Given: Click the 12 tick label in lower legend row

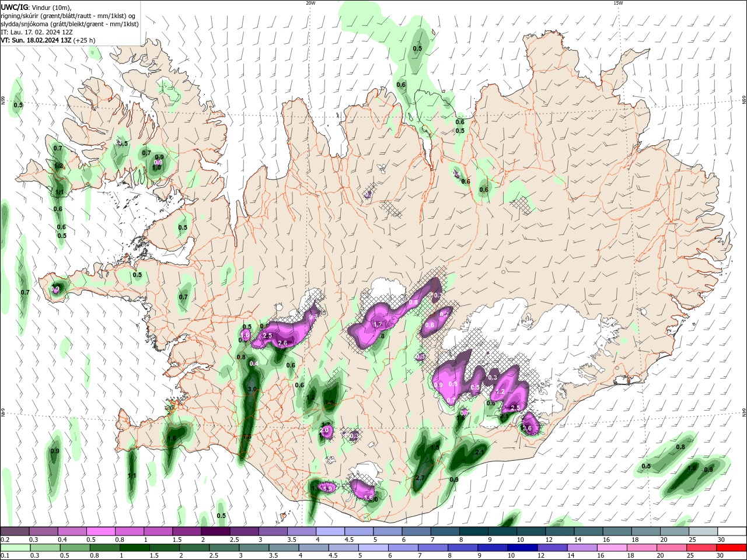Looking at the screenshot, I should click(540, 556).
